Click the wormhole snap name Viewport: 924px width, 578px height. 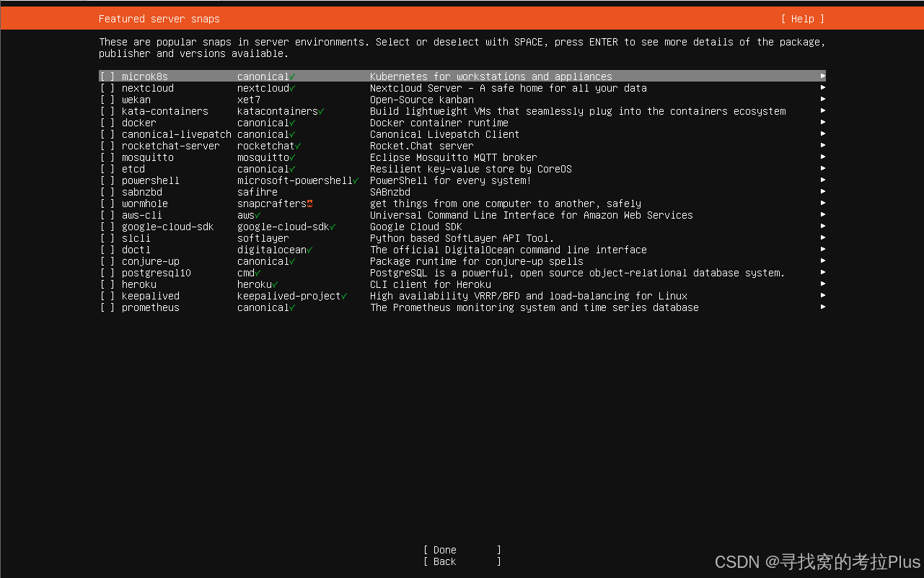click(145, 203)
